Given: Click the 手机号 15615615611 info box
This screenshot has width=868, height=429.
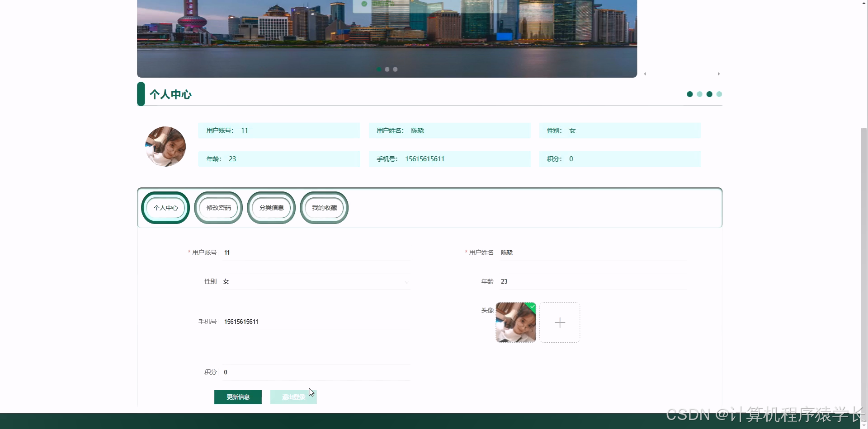Looking at the screenshot, I should point(449,159).
